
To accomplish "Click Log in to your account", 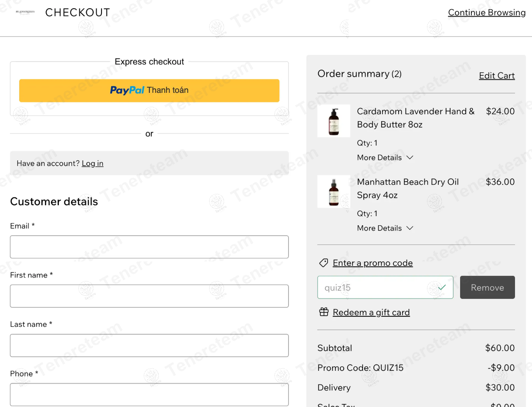I will (92, 163).
